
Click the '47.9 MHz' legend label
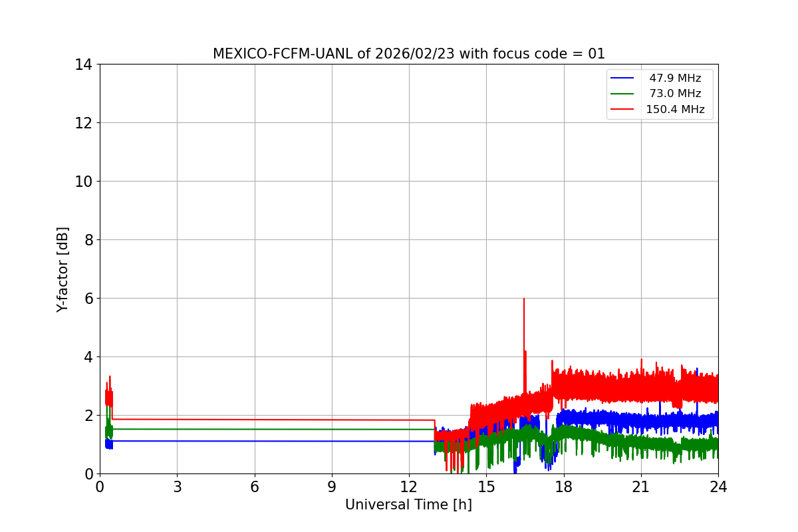click(x=675, y=78)
